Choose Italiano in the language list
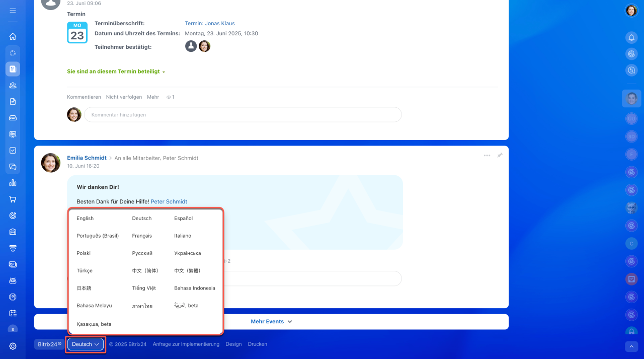Screen dimensions: 644x359 pyautogui.click(x=183, y=236)
